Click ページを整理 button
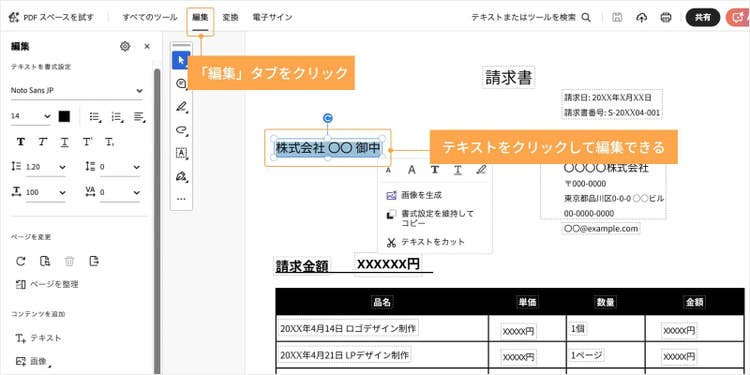This screenshot has width=750, height=375. (x=47, y=285)
